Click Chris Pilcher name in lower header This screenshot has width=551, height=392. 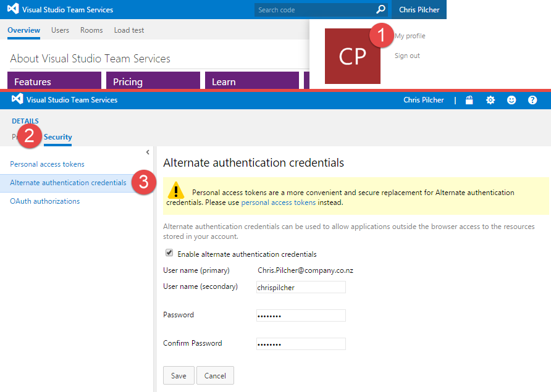click(423, 100)
